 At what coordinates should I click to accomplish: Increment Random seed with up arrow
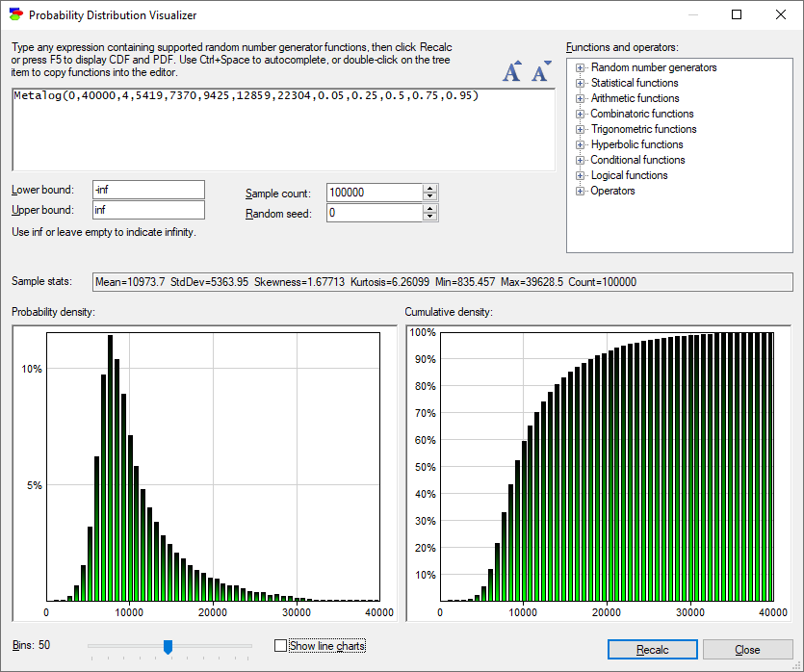point(430,209)
